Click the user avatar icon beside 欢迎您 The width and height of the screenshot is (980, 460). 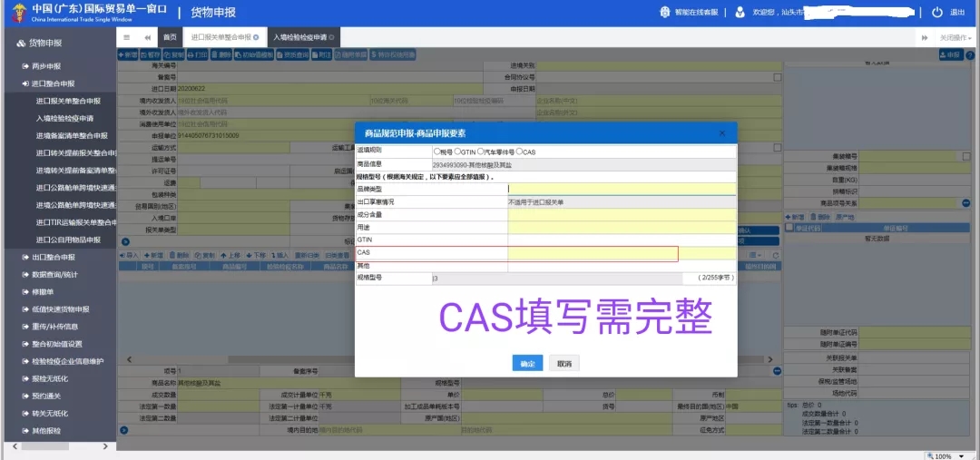tap(740, 12)
